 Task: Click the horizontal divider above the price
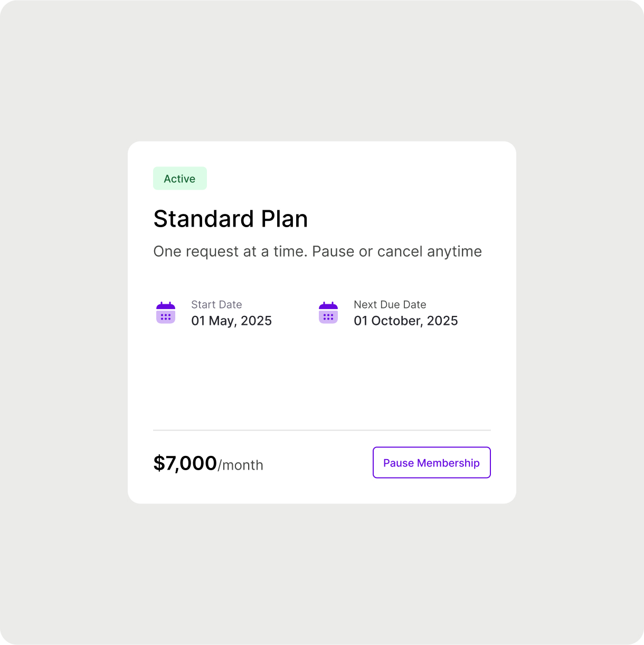point(322,430)
